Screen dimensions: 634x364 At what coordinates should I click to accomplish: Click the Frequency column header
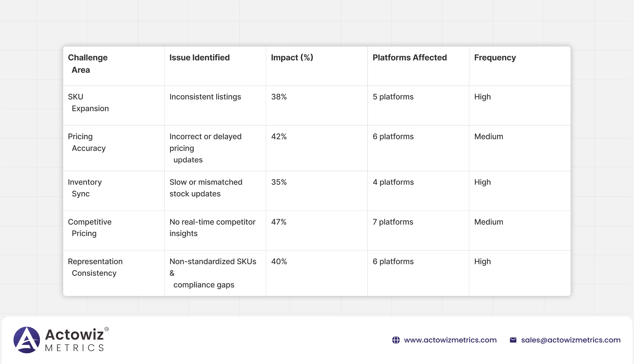pos(495,57)
